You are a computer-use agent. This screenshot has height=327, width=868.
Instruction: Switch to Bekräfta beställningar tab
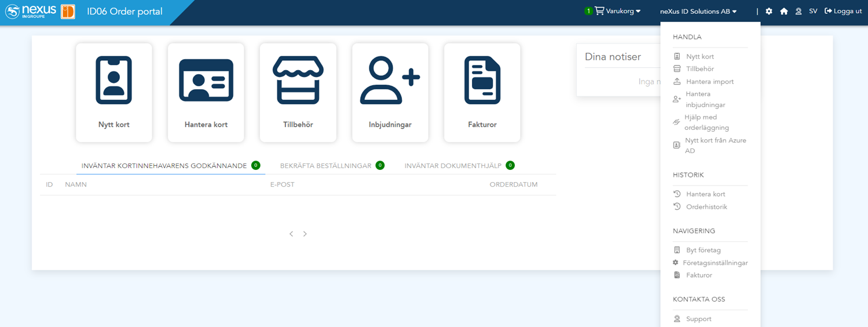[332, 166]
